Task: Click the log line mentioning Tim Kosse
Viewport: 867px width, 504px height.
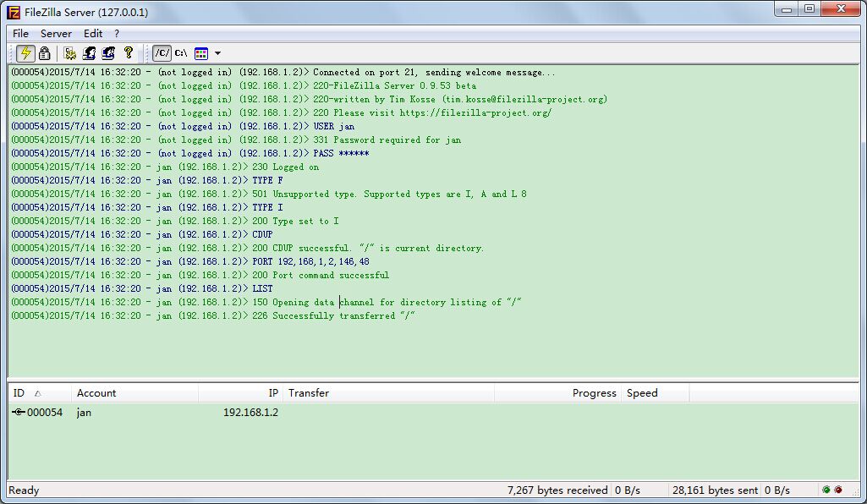Action: coord(309,99)
